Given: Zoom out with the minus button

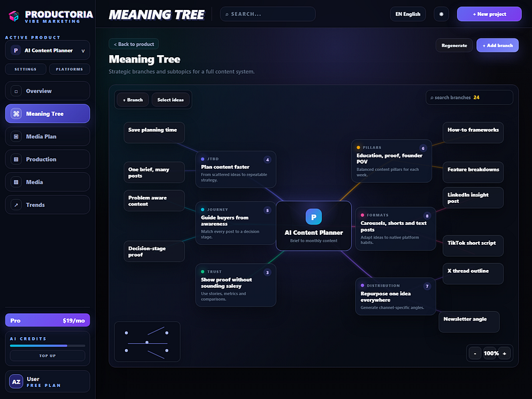Looking at the screenshot, I should tap(475, 354).
